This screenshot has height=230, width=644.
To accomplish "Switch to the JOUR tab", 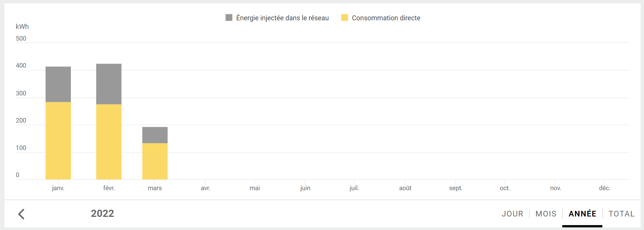I will point(512,214).
